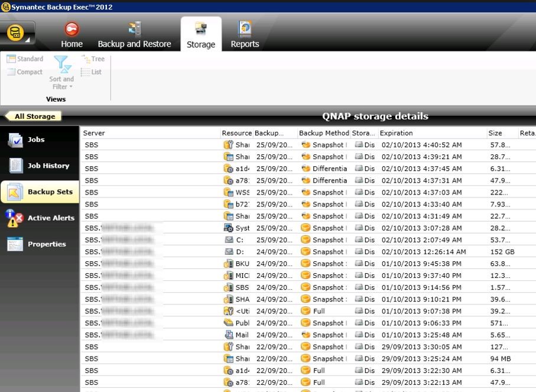Image resolution: width=536 pixels, height=392 pixels.
Task: Select expiration 01/10/2013 3:25:48 AM
Action: [421, 335]
